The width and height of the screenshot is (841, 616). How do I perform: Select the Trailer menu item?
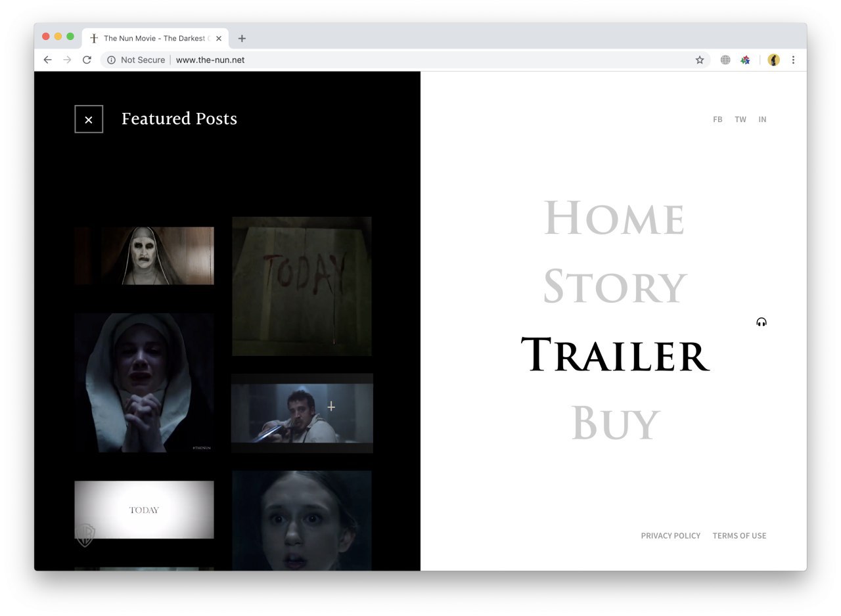tap(615, 355)
